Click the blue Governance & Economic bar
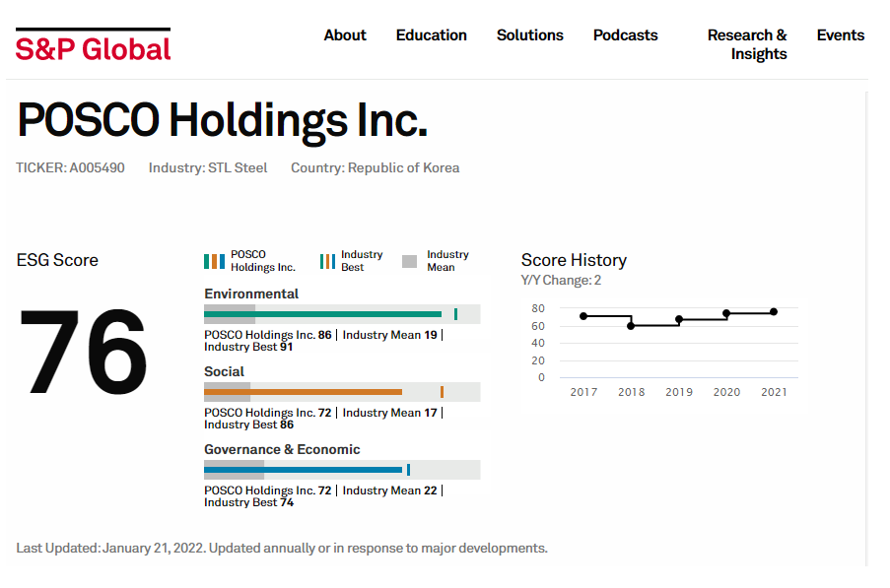The image size is (890, 588). (304, 470)
